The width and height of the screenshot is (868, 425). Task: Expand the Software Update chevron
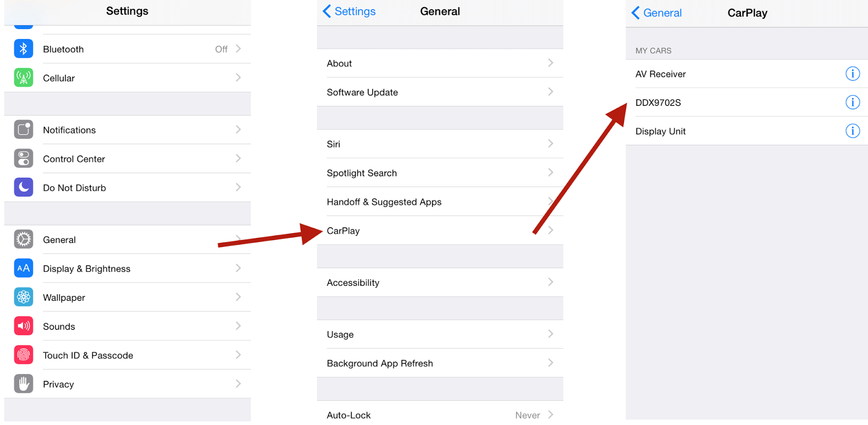click(x=551, y=92)
